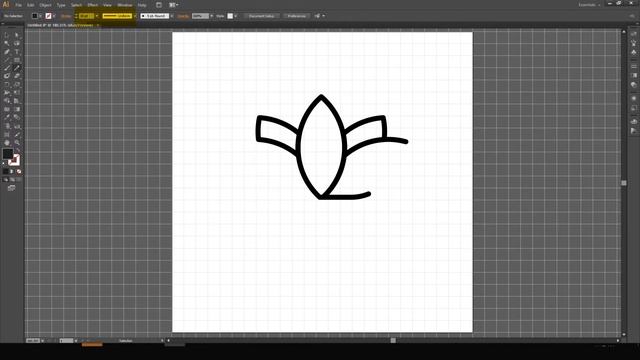This screenshot has width=640, height=360.
Task: Select the Paintbrush tool
Action: [7, 68]
